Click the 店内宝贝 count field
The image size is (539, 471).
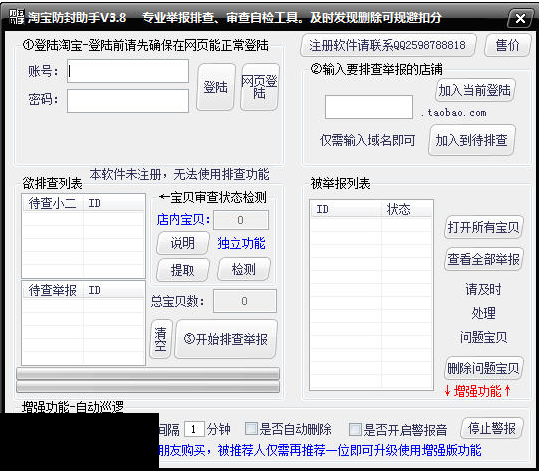[241, 220]
